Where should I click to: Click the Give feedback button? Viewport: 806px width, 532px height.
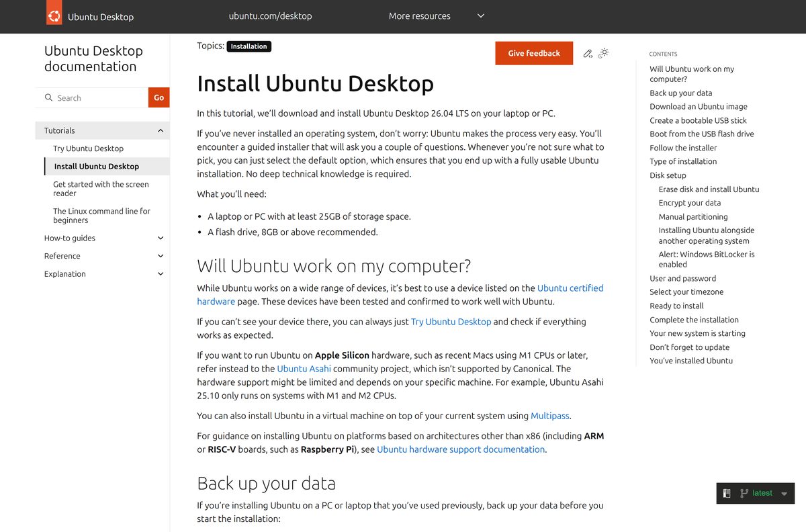click(534, 53)
